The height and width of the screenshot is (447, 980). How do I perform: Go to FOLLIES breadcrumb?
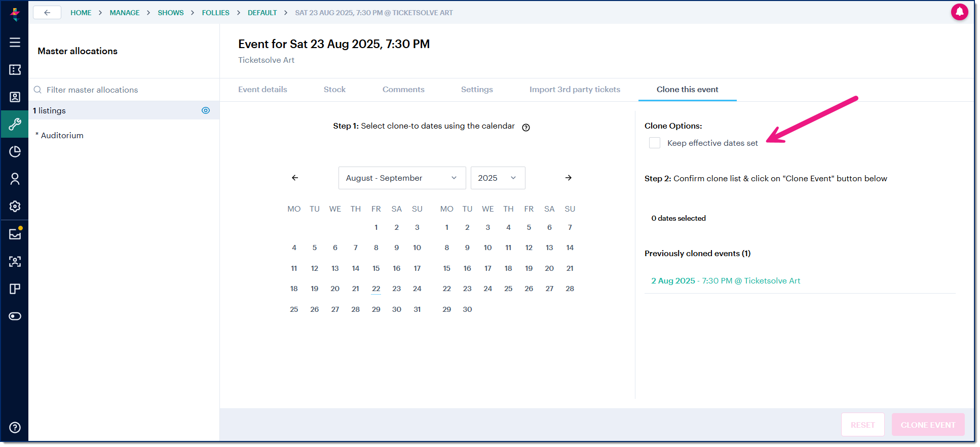click(x=215, y=13)
